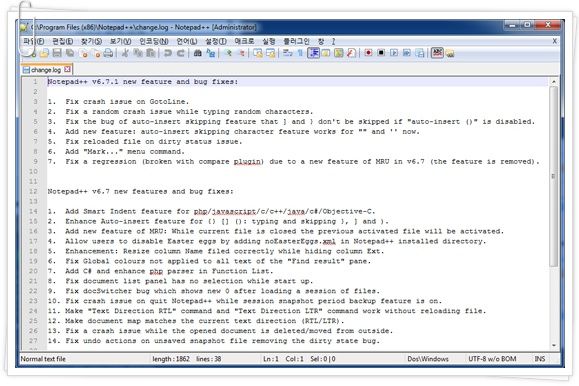The image size is (579, 386).
Task: Click the X at menu bar right end
Action: click(554, 41)
